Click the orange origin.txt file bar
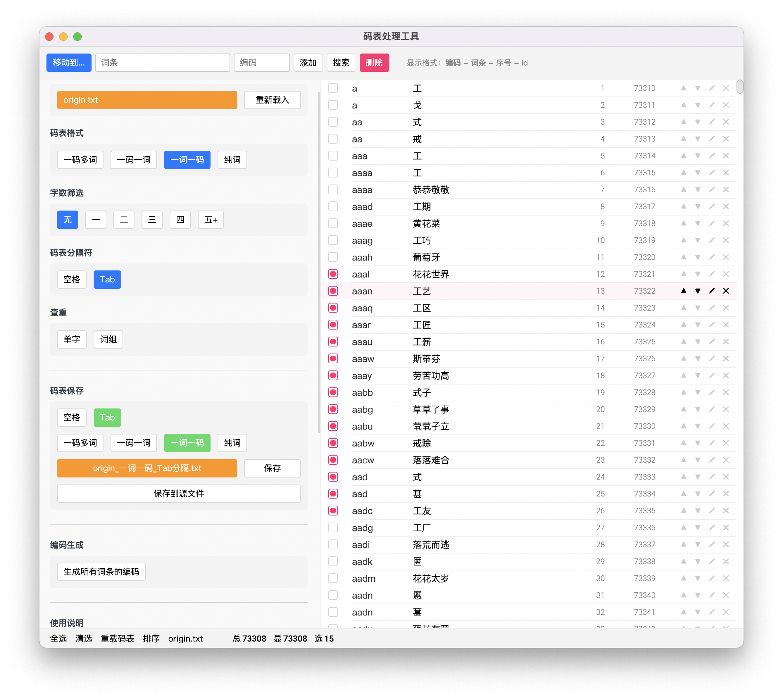 (147, 100)
